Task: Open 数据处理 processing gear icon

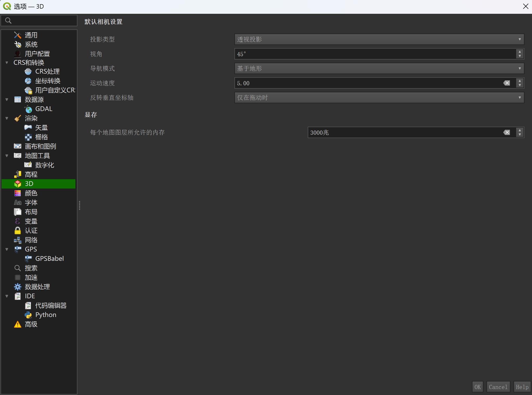Action: [x=18, y=287]
